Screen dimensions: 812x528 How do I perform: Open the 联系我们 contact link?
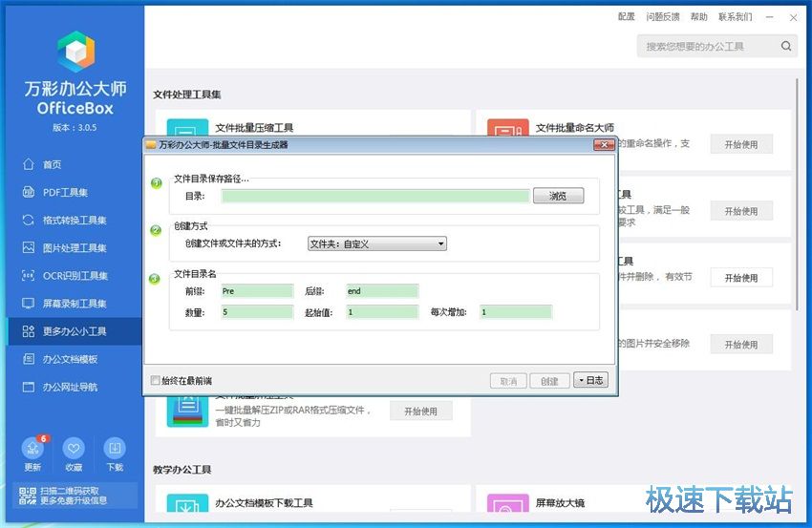[736, 17]
